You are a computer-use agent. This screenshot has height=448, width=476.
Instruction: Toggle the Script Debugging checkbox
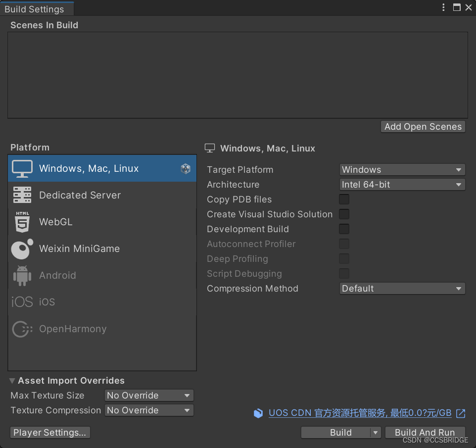click(344, 274)
